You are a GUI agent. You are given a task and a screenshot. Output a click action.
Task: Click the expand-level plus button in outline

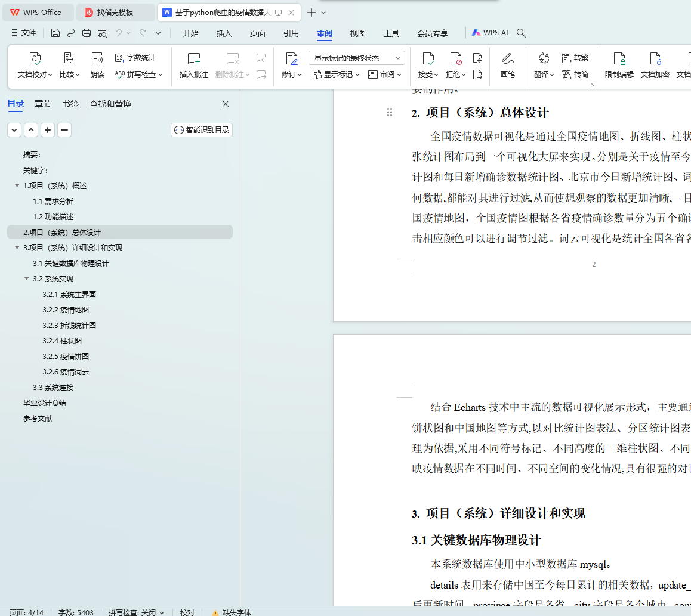tap(48, 130)
